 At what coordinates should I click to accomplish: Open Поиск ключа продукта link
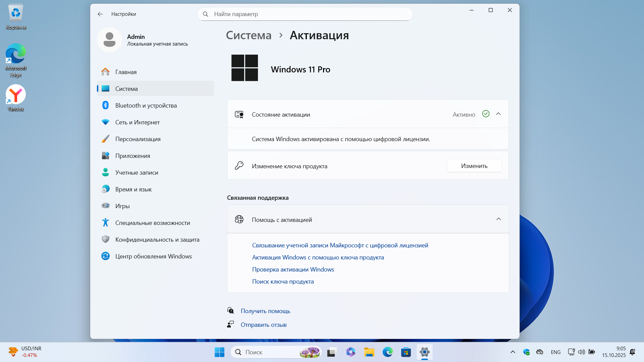(x=283, y=282)
